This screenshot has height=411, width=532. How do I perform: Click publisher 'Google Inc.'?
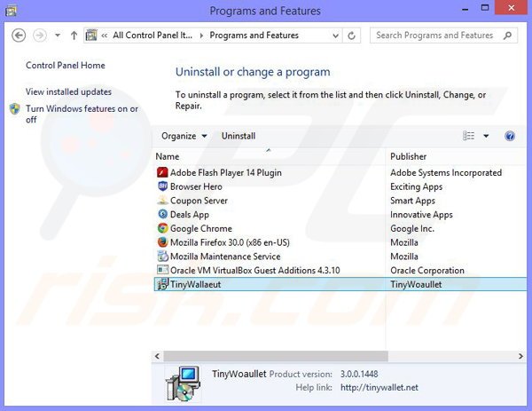[x=412, y=229]
